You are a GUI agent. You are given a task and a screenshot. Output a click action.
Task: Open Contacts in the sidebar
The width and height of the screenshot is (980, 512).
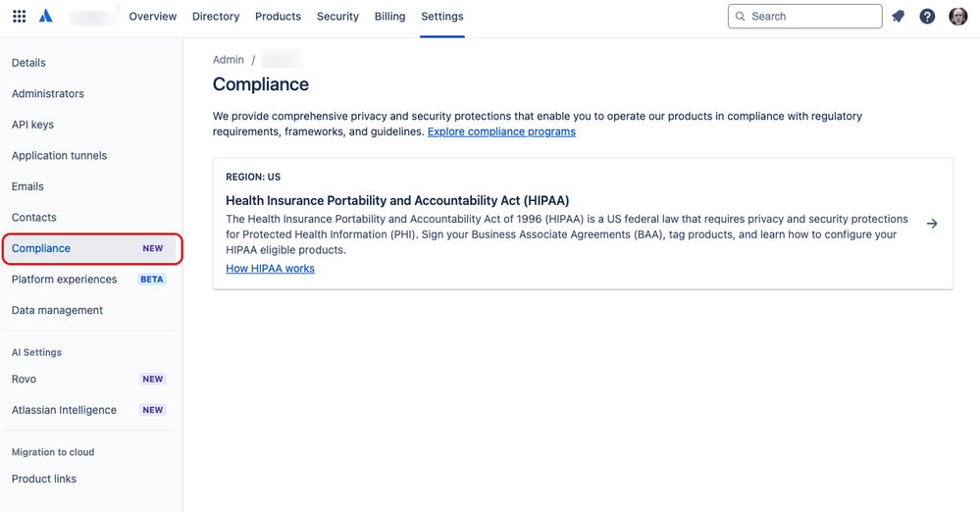pos(33,218)
